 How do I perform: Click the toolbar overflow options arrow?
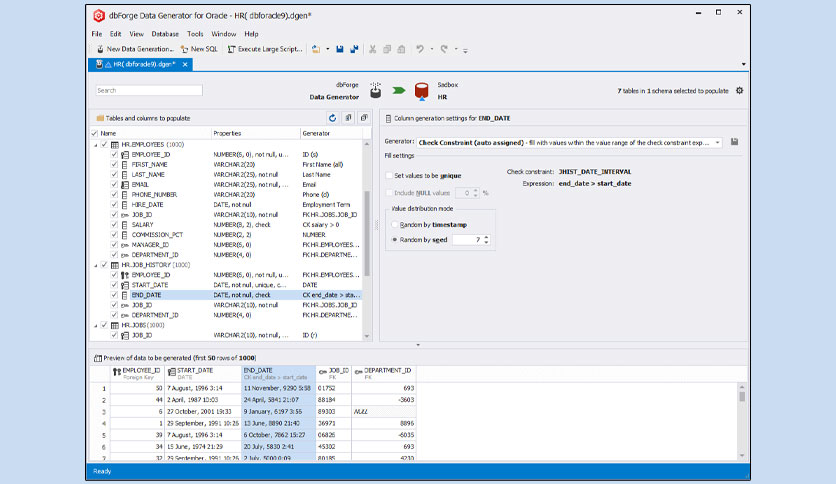465,50
